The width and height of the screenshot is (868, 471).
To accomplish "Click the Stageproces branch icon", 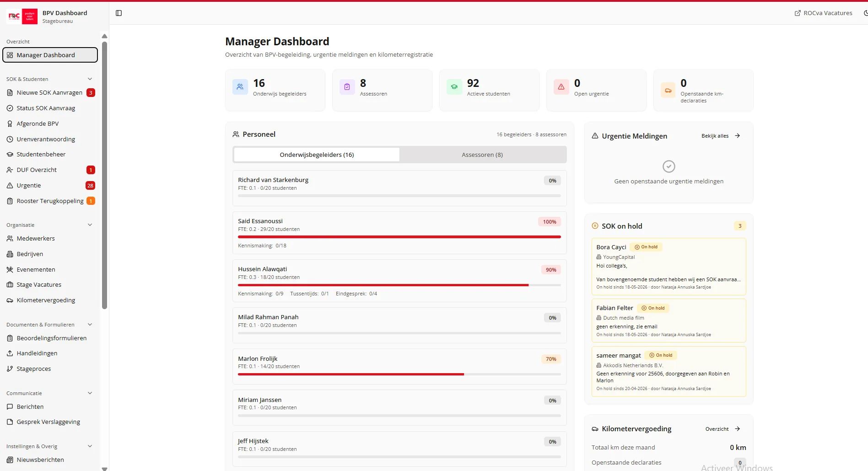I will pos(10,369).
